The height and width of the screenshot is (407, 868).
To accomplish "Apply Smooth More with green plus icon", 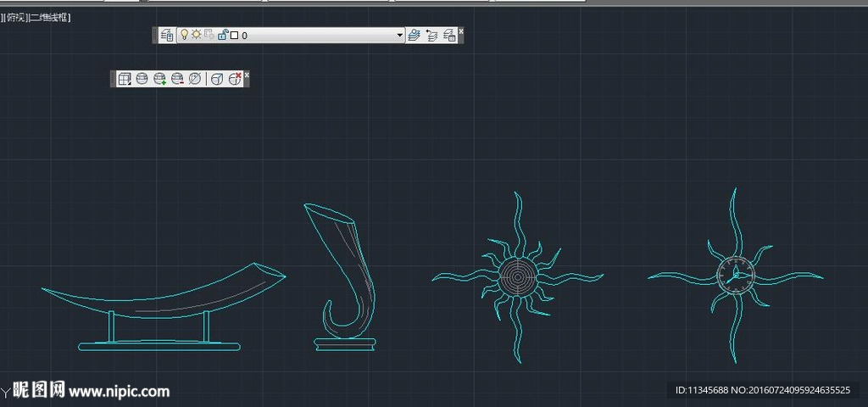I will point(159,79).
